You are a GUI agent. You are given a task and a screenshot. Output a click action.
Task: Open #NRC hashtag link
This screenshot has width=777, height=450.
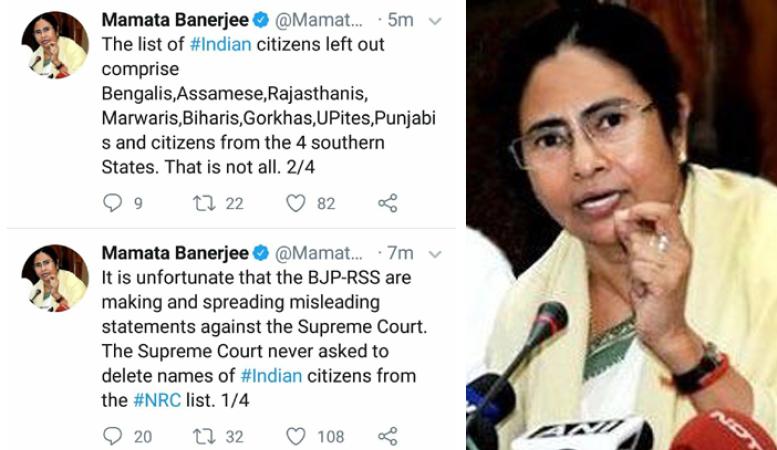tap(157, 400)
